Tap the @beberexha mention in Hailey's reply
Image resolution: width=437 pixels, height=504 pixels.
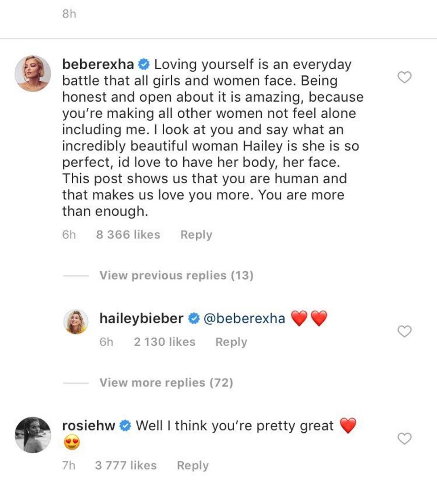(244, 318)
